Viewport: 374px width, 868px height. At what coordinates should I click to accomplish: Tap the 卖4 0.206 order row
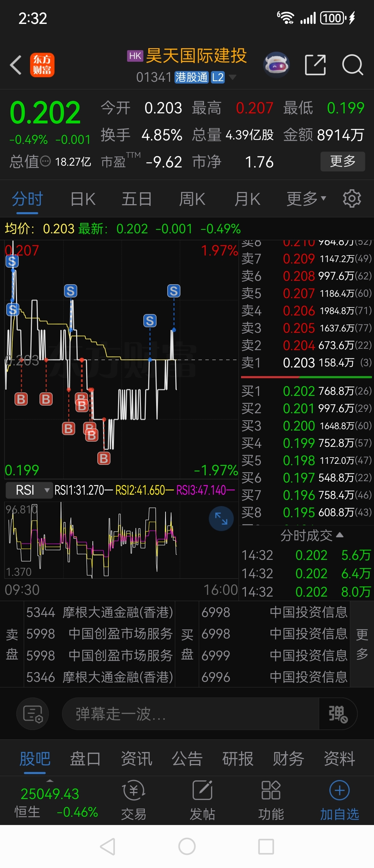pos(306,311)
